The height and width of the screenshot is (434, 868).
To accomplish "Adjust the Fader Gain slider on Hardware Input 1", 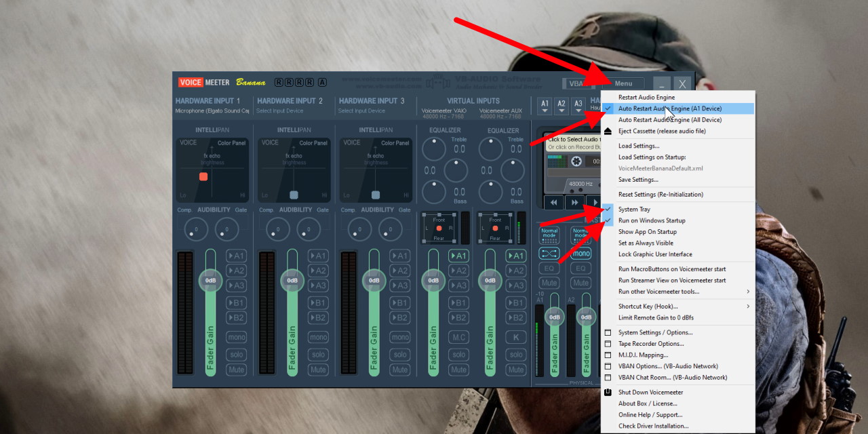I will point(210,279).
